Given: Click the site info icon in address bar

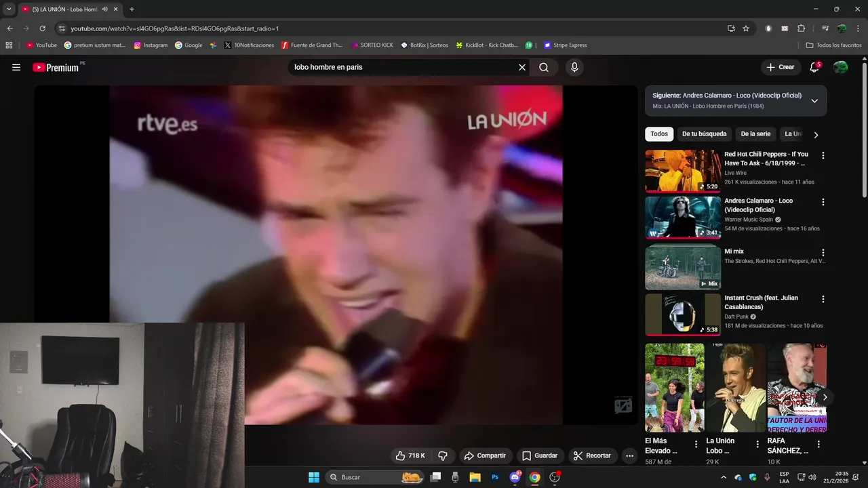Looking at the screenshot, I should coord(62,28).
